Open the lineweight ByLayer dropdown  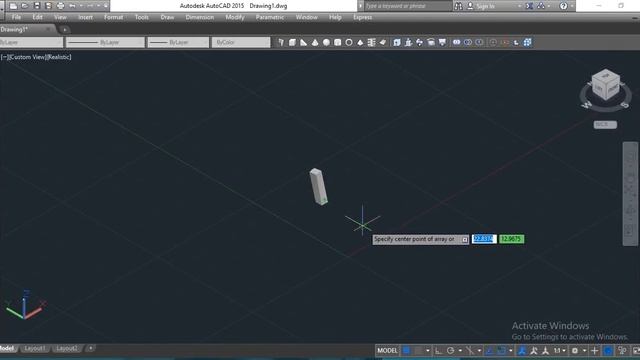click(178, 42)
